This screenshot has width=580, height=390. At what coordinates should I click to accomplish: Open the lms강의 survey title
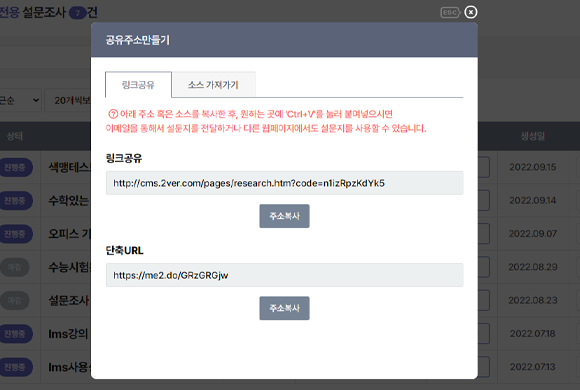coord(68,334)
